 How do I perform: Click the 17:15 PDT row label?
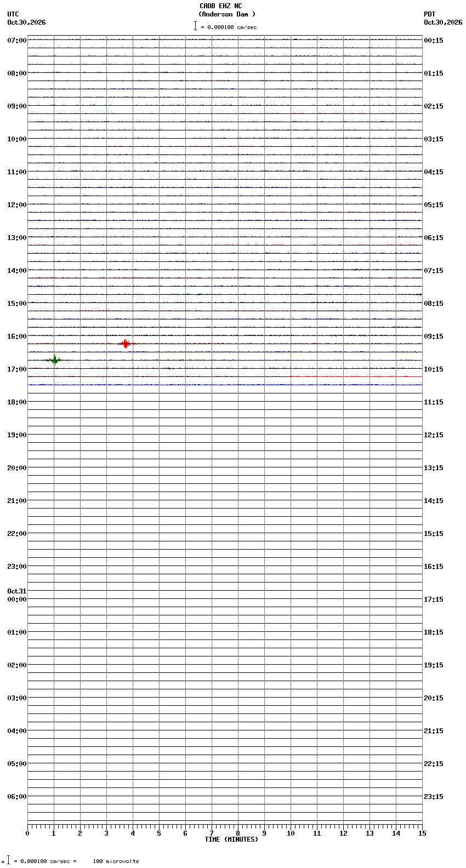(x=434, y=599)
